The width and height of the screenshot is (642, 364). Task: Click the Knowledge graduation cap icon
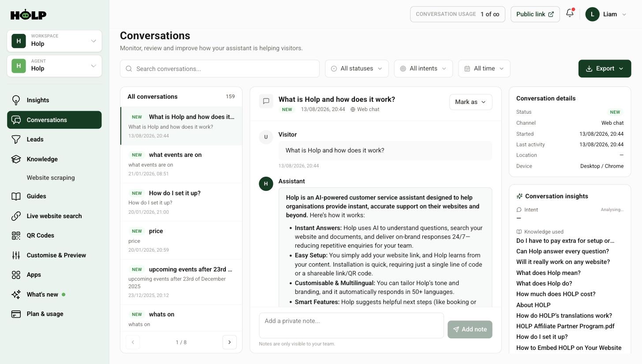(16, 159)
